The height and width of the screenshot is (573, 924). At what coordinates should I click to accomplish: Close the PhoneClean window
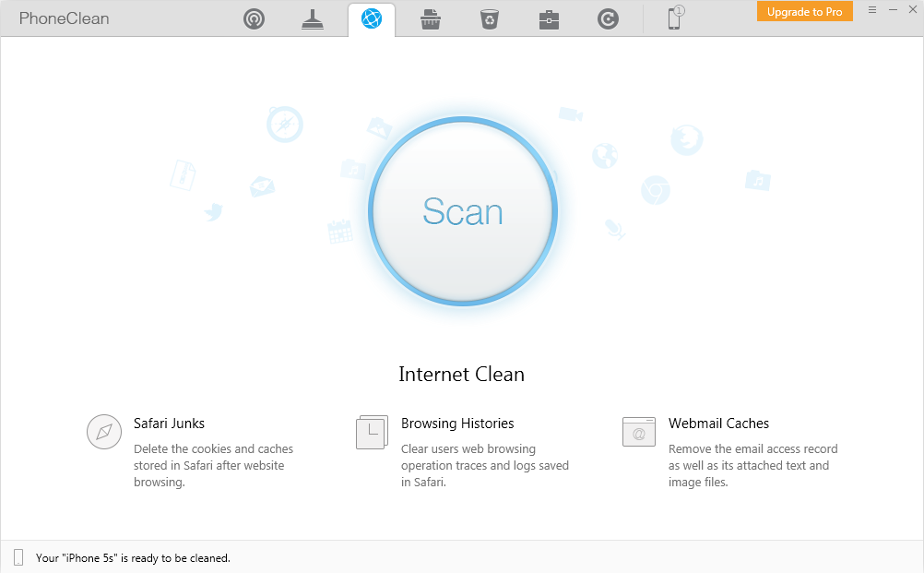[913, 10]
